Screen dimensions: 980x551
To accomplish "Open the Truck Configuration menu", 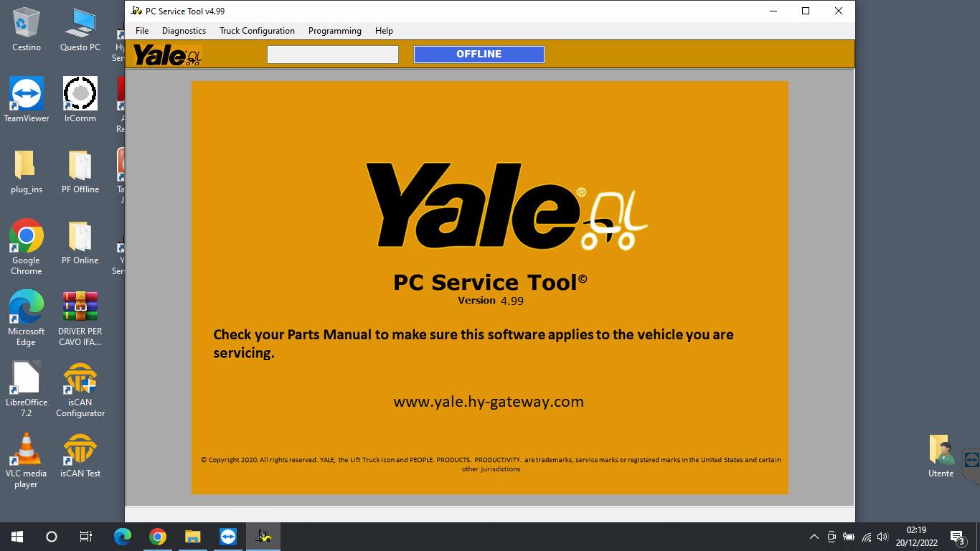I will pyautogui.click(x=257, y=31).
